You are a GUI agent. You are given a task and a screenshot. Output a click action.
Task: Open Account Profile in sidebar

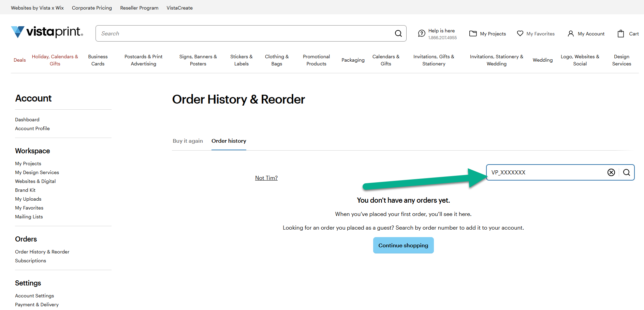point(32,128)
